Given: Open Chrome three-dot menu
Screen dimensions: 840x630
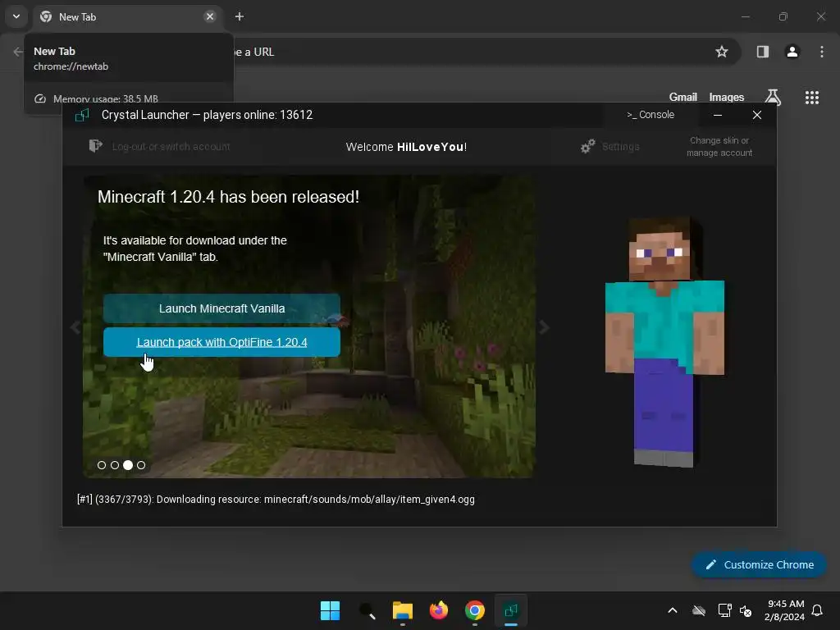Looking at the screenshot, I should 822,52.
